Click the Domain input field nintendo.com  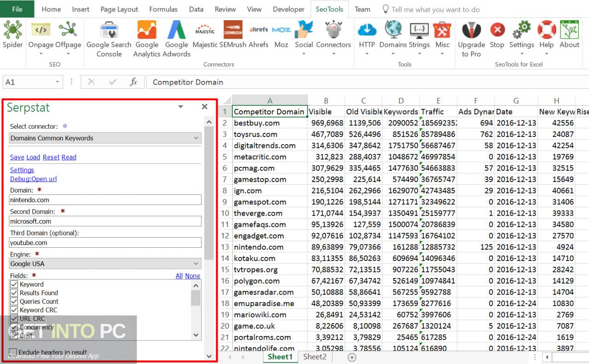click(105, 200)
